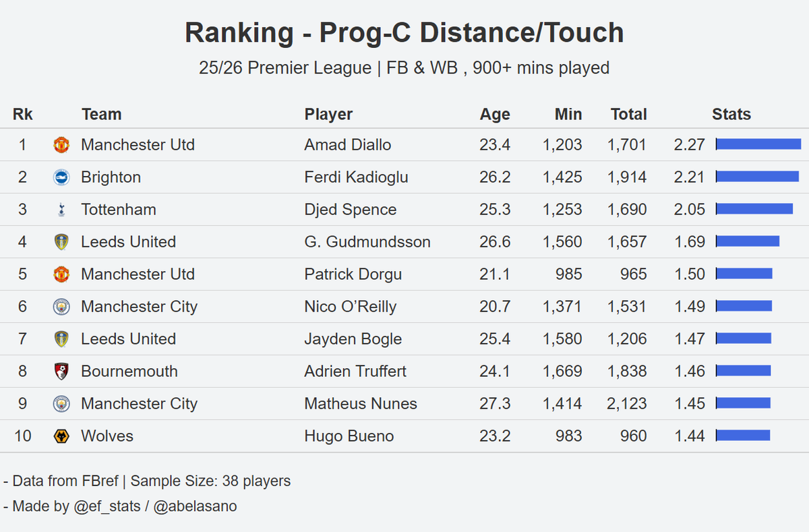Viewport: 809px width, 532px height.
Task: Click Manchester City crest in Matheus Nunes row
Action: (61, 404)
